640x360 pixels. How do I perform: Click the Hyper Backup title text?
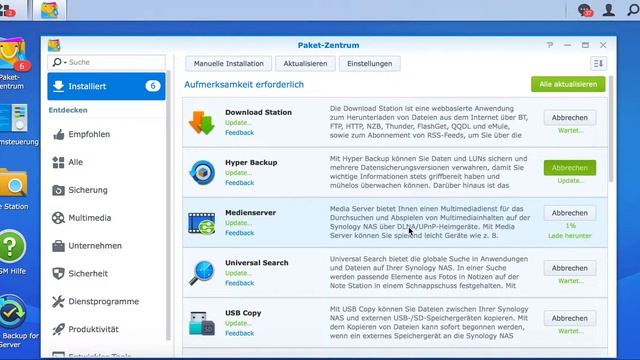[x=251, y=162]
